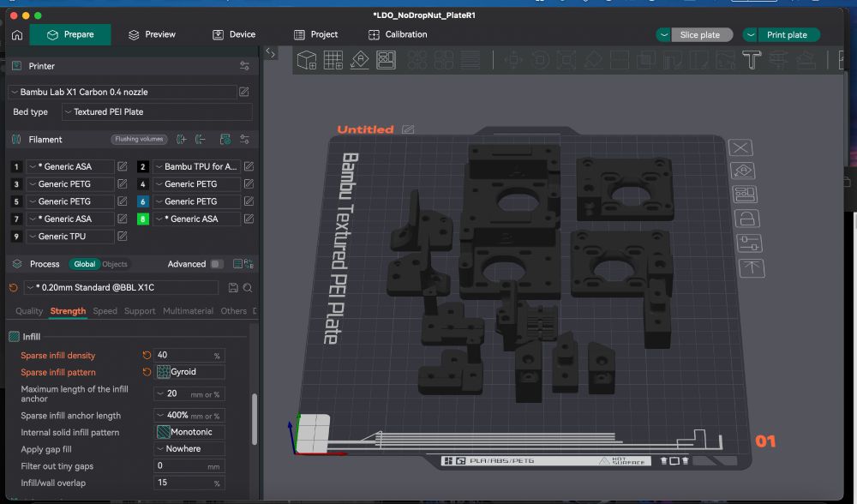Click the Slice plate button
This screenshot has width=857, height=504.
pos(700,35)
